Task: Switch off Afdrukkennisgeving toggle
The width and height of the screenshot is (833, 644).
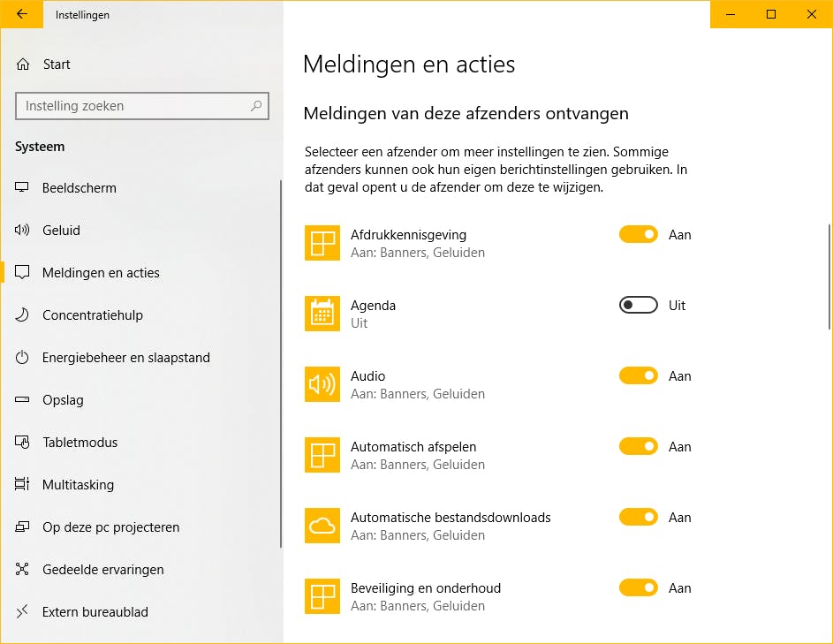Action: (x=638, y=235)
